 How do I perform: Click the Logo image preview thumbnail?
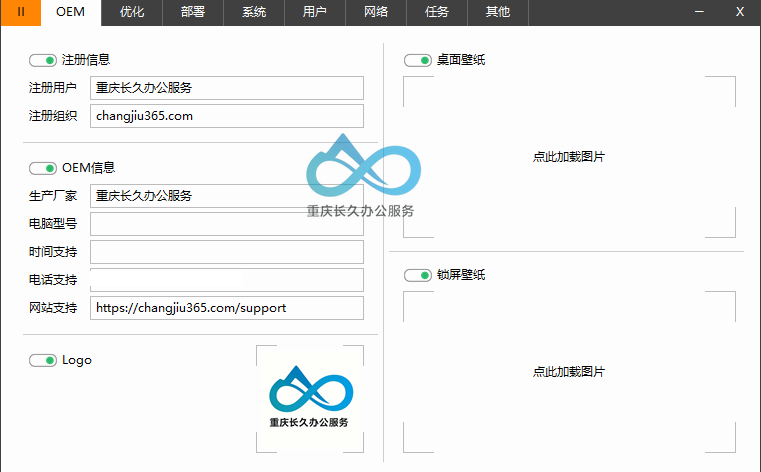click(x=310, y=399)
